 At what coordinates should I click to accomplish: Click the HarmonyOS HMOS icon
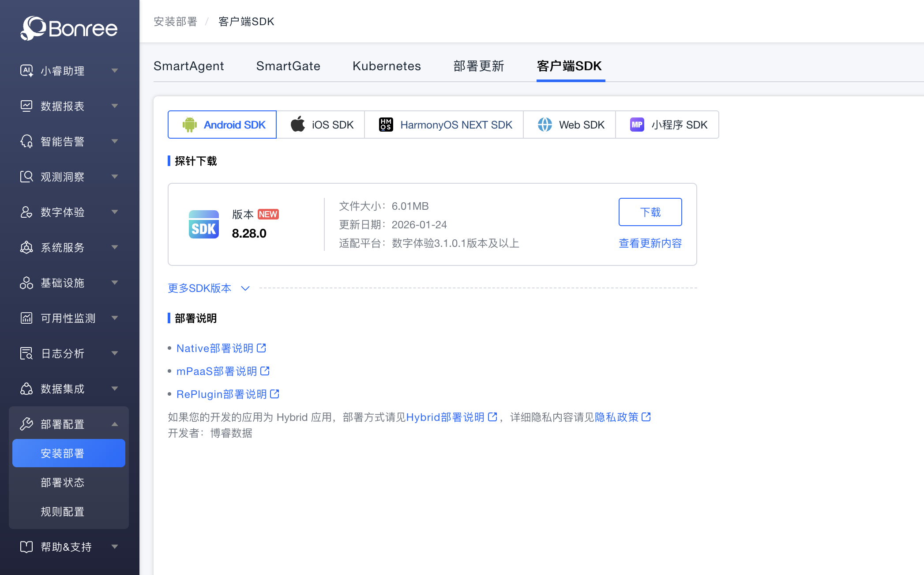pyautogui.click(x=386, y=125)
